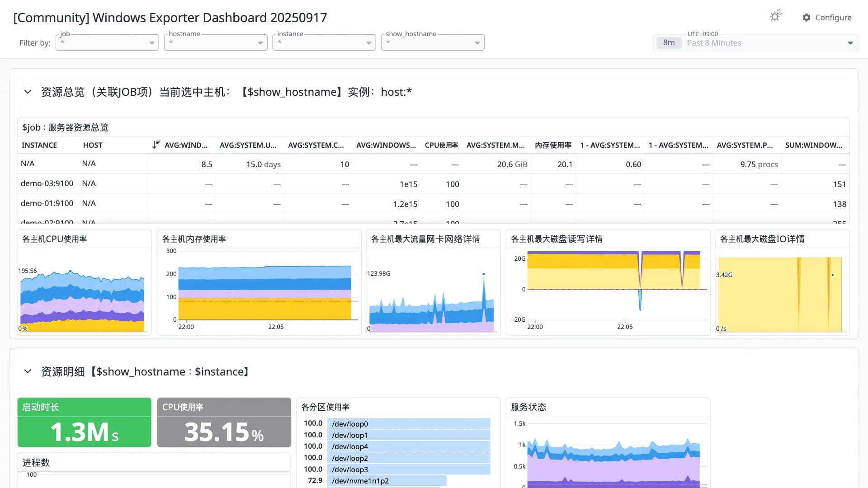Select the demo-03:9100 table row

tap(433, 183)
